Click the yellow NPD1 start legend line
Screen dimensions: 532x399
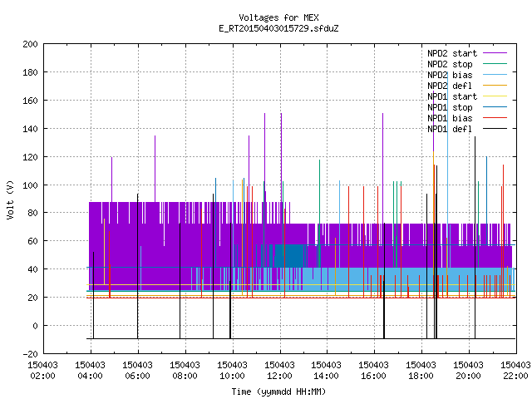pyautogui.click(x=495, y=96)
